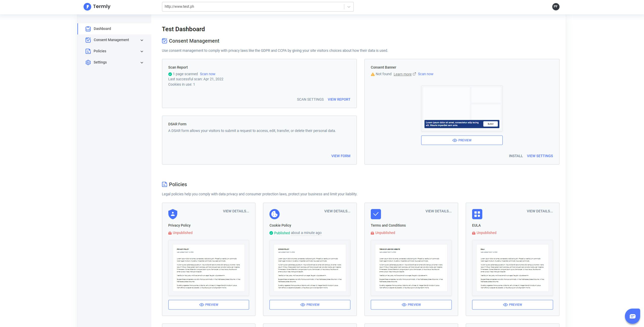
Task: Open the VIEW REPORT link
Action: tap(339, 99)
